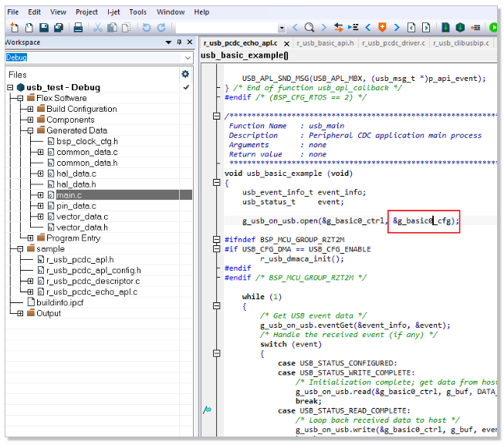Image resolution: width=504 pixels, height=445 pixels.
Task: Click the Cut scissors icon
Action: [x=98, y=28]
